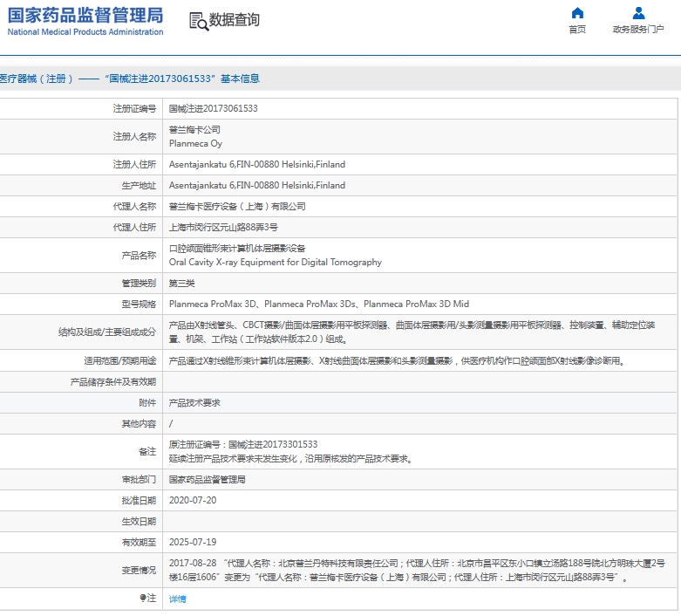Click the 附件 row label
The width and height of the screenshot is (681, 616).
pos(147,403)
